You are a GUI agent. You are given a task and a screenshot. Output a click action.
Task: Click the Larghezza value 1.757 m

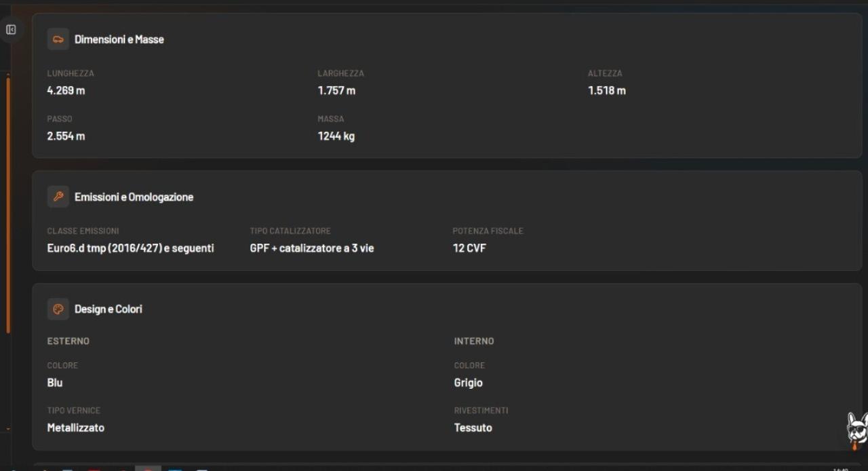336,90
